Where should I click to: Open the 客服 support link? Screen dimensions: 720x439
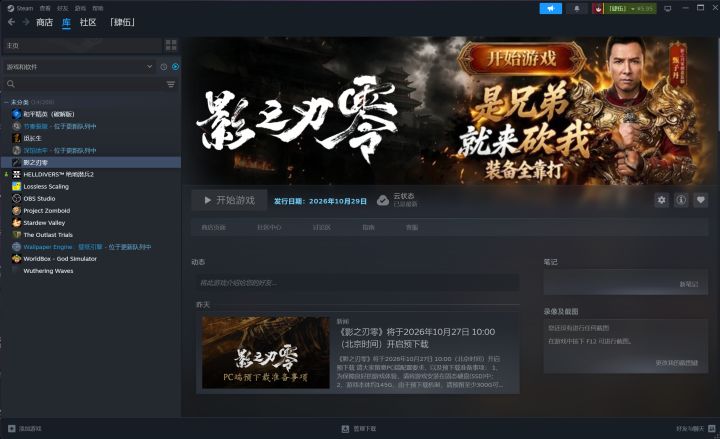coord(412,227)
